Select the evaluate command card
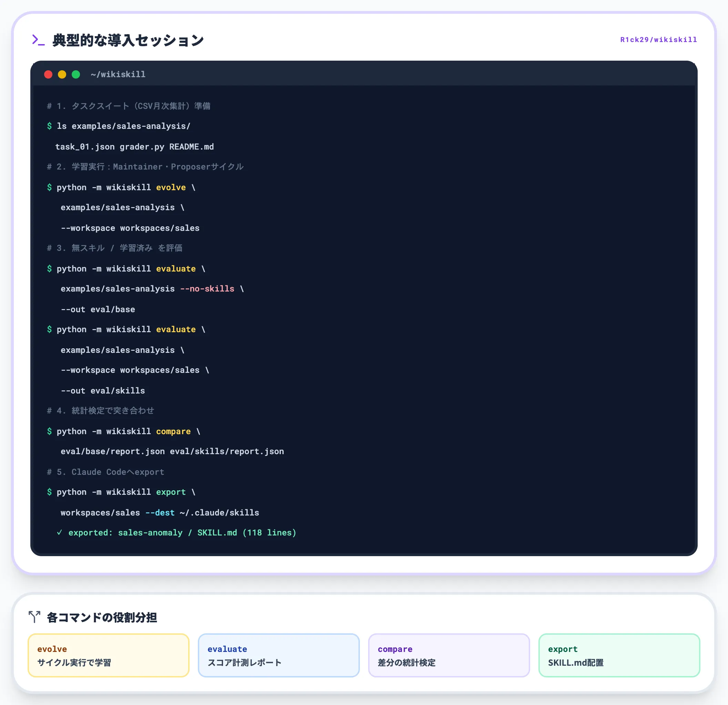This screenshot has height=705, width=728. pyautogui.click(x=279, y=655)
